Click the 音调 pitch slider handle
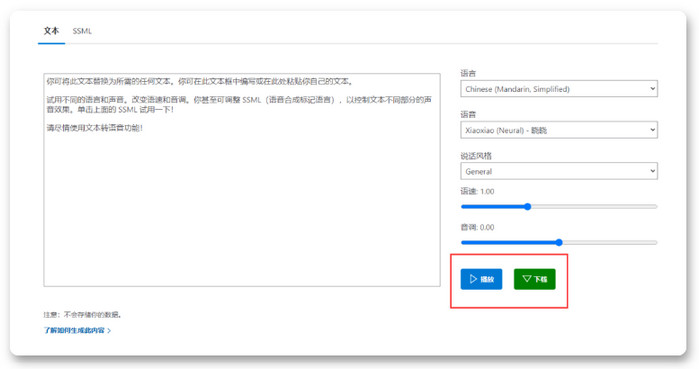699x369 pixels. [559, 242]
